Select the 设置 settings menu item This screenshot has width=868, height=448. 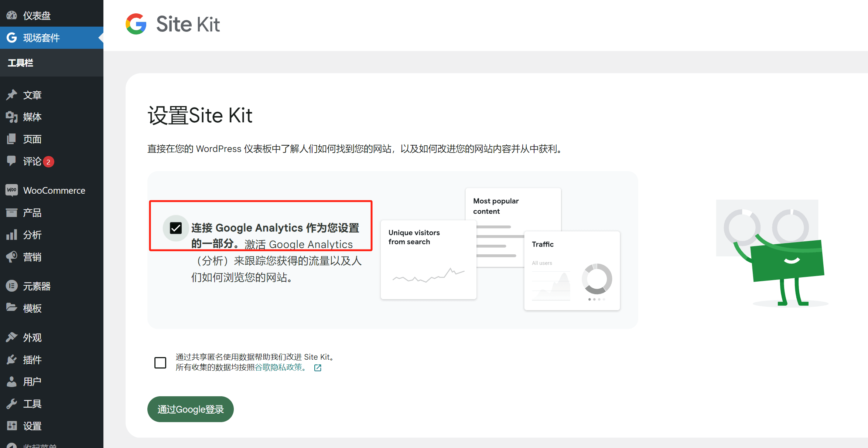(x=32, y=426)
